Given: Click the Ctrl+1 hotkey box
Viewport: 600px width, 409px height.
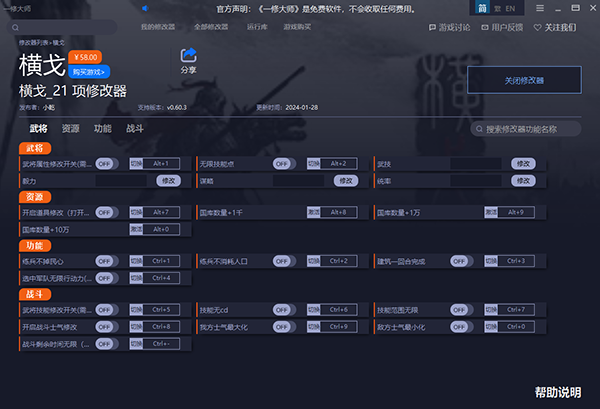Looking at the screenshot, I should click(x=161, y=261).
